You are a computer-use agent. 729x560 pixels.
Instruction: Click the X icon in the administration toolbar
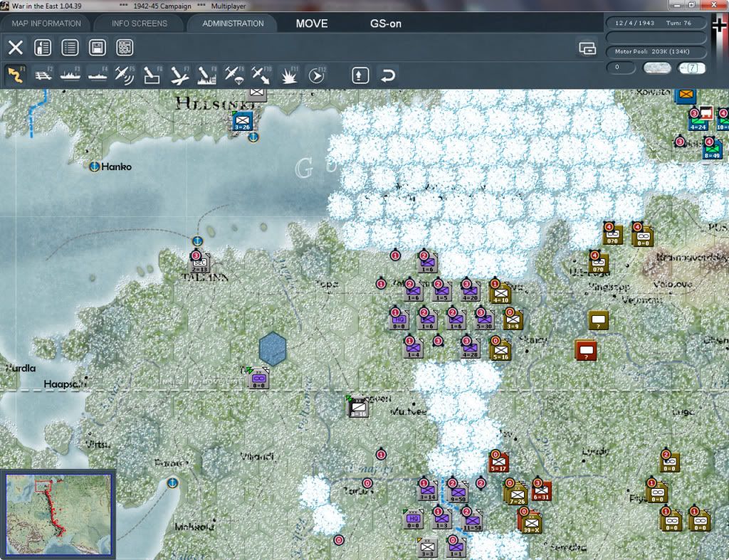16,48
